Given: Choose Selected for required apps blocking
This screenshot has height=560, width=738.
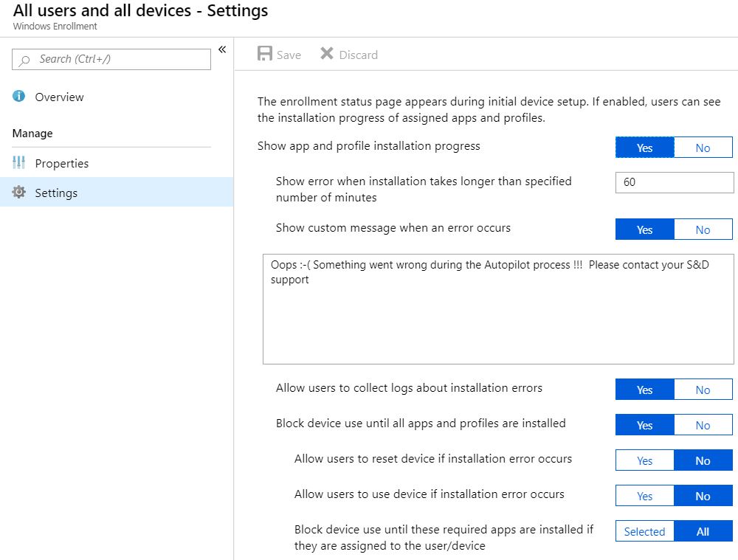Looking at the screenshot, I should [x=644, y=531].
